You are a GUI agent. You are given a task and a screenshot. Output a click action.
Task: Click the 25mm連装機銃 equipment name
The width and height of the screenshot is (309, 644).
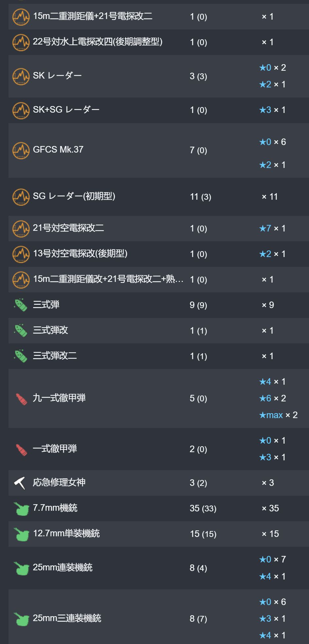63,568
